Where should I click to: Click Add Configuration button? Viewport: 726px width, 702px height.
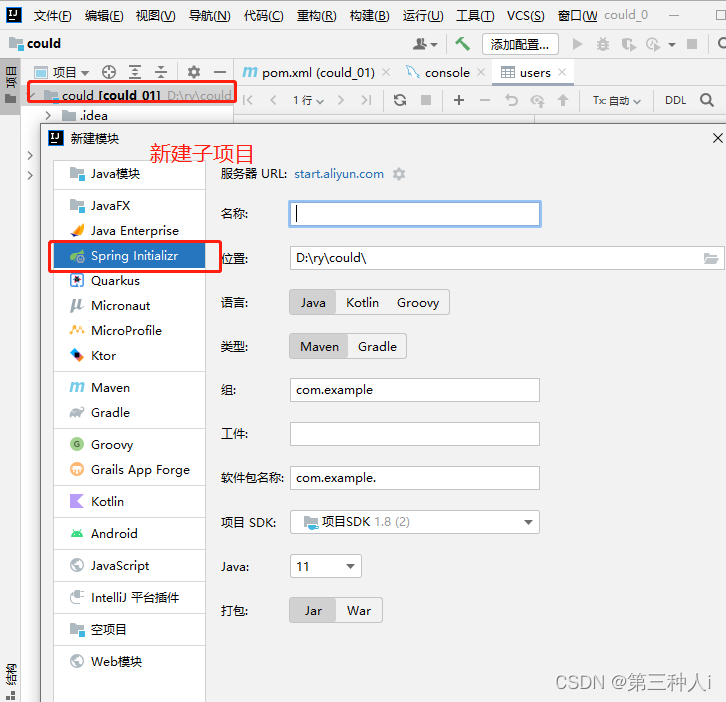520,44
